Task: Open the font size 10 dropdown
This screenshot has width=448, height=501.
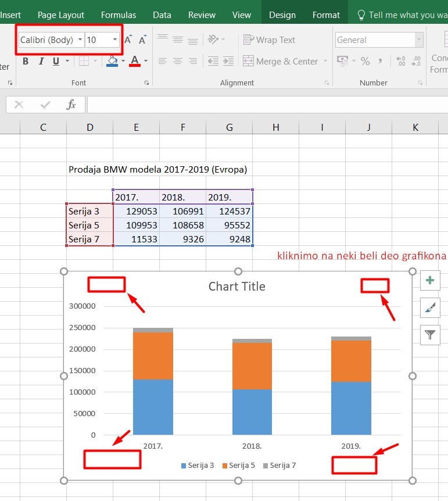Action: point(114,40)
